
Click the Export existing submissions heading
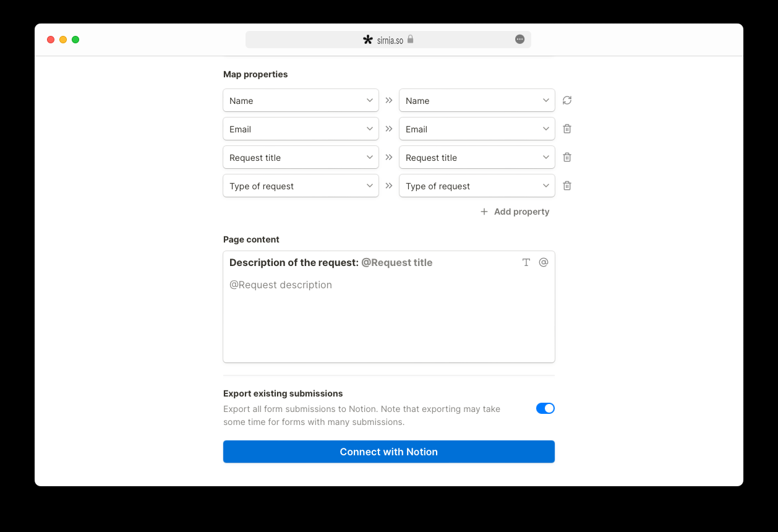(x=283, y=393)
